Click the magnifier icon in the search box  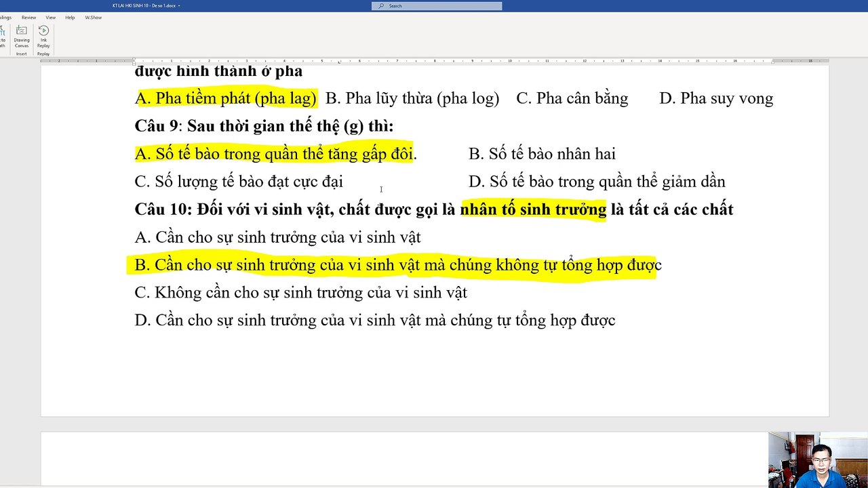click(381, 6)
